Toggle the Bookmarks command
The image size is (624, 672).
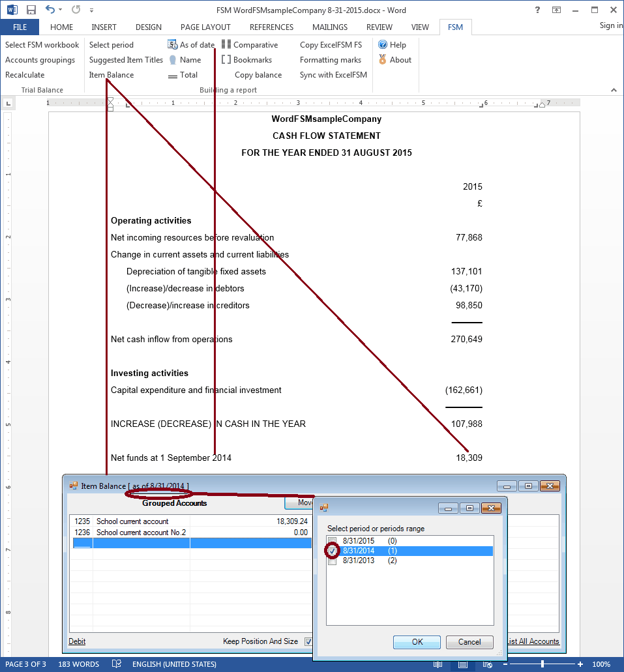click(x=246, y=60)
